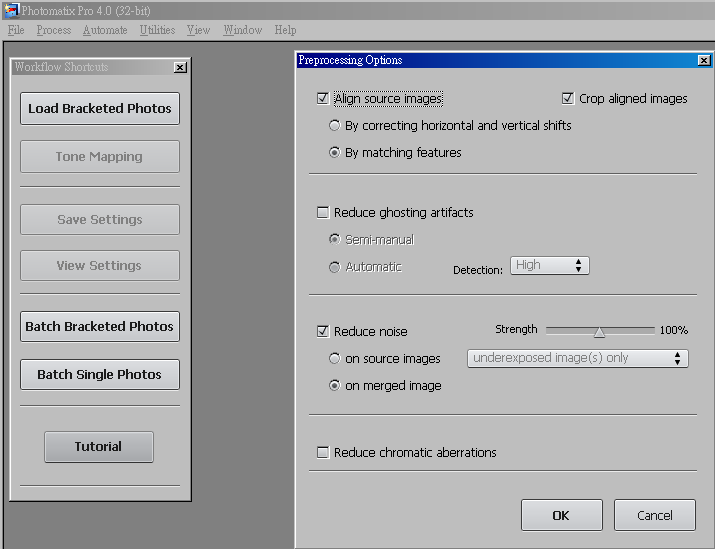Expand the underexposed image(s) only dropdown
The image size is (715, 549).
577,358
